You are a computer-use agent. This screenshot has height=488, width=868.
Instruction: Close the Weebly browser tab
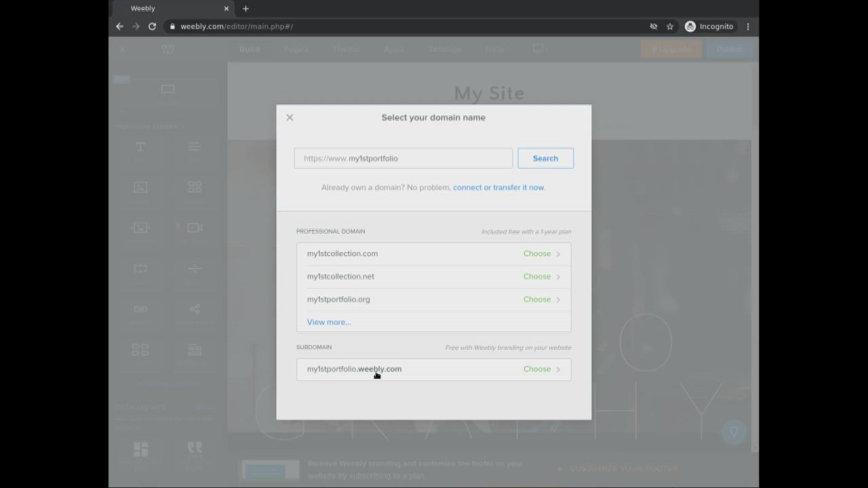click(x=226, y=8)
